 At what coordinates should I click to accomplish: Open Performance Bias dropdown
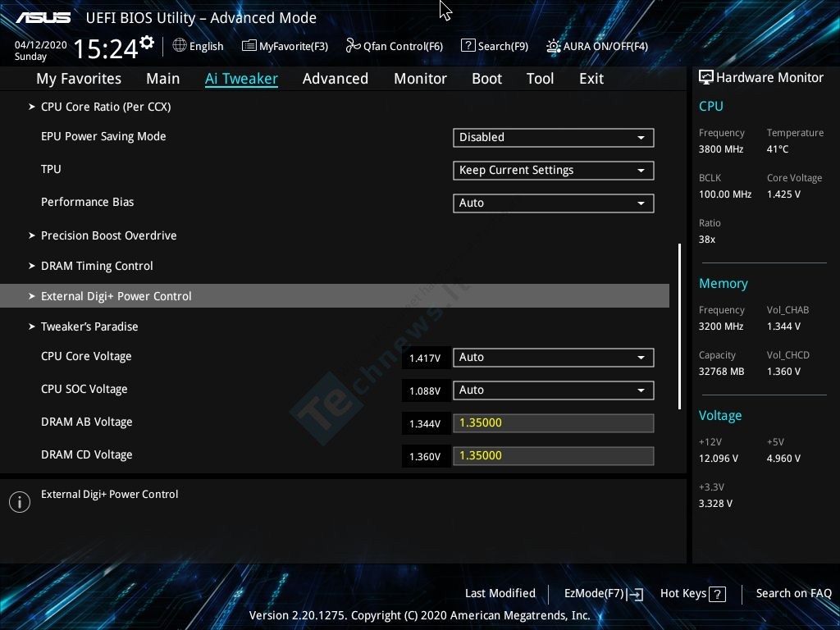pos(554,203)
